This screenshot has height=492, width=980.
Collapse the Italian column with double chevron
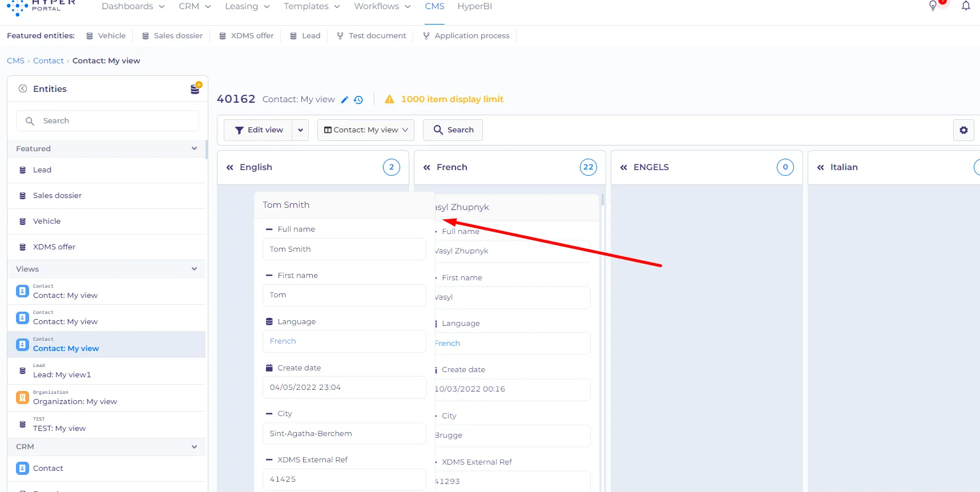pos(821,167)
